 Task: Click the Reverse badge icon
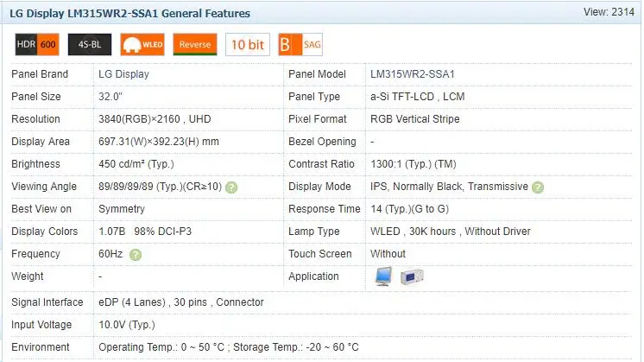[x=195, y=44]
